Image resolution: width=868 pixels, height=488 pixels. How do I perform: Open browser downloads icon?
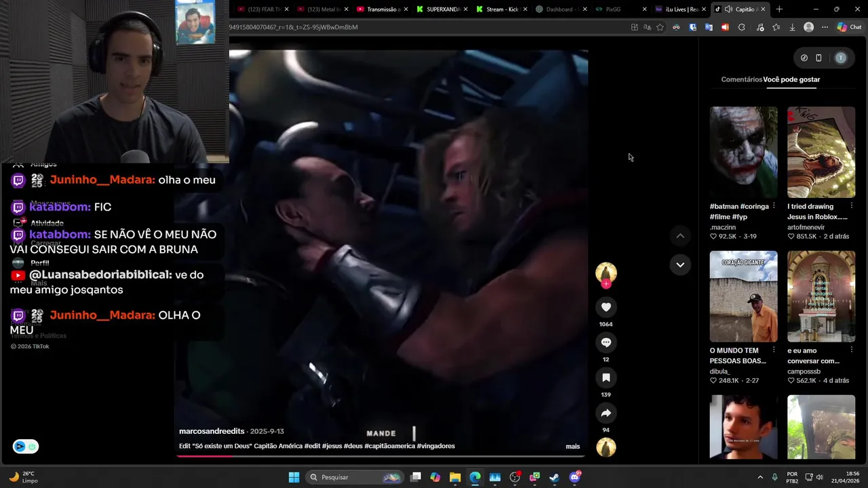[x=792, y=27]
